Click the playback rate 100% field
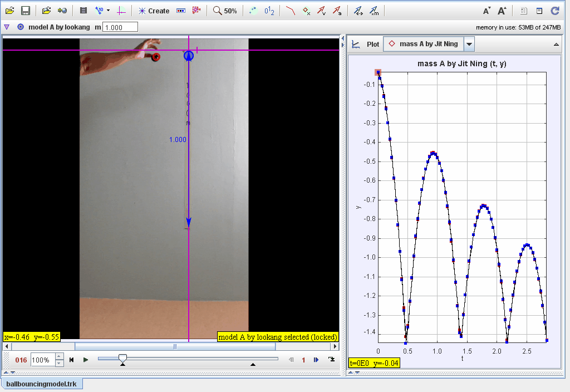This screenshot has height=392, width=570. click(x=42, y=360)
